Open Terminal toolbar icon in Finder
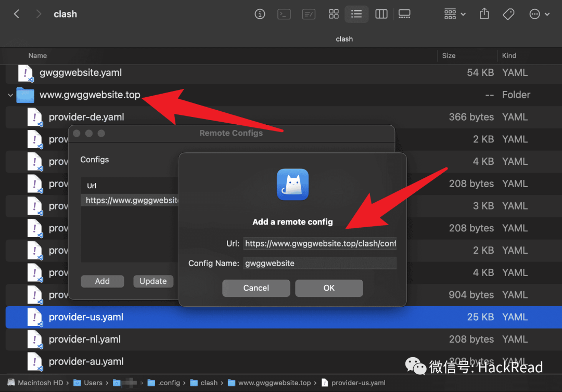Screen dimensions: 562x392 284,14
